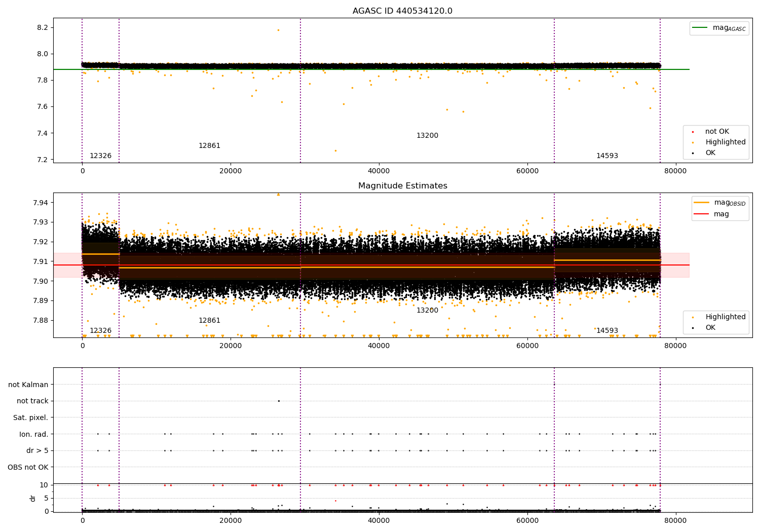Select the mag AGASC green-line legend entry
The width and height of the screenshot is (760, 532).
click(x=719, y=28)
